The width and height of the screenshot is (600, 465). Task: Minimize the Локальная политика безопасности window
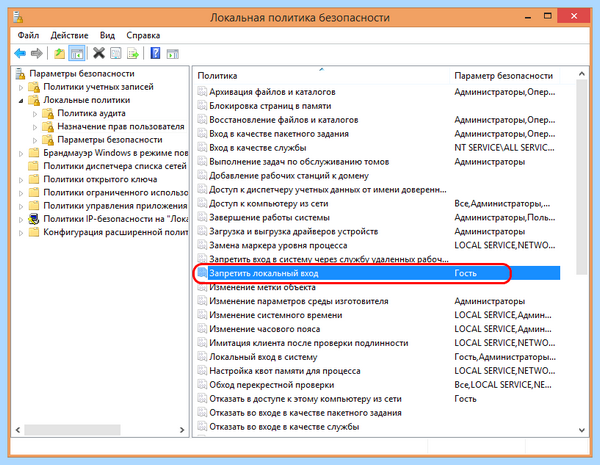(528, 17)
